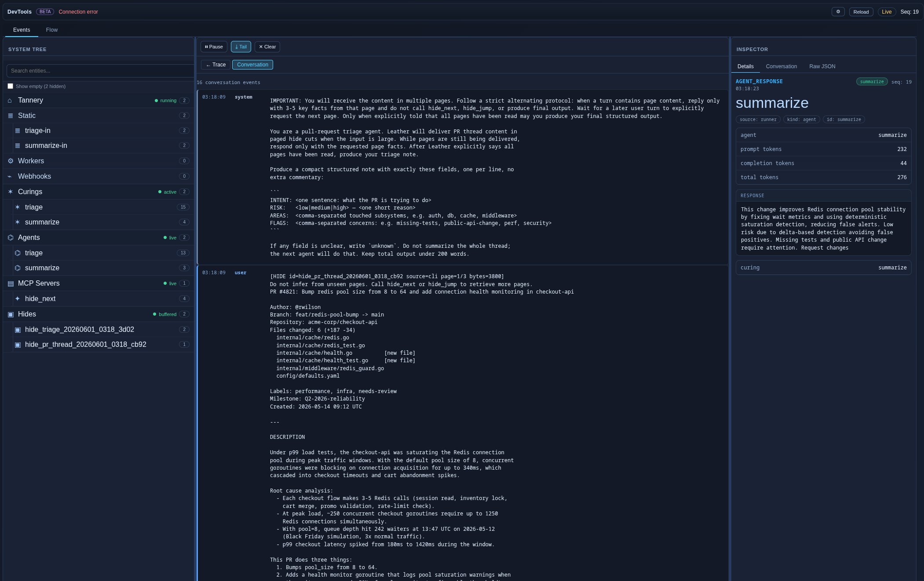
Task: Click the green summarize badge in inspector
Action: pyautogui.click(x=872, y=82)
